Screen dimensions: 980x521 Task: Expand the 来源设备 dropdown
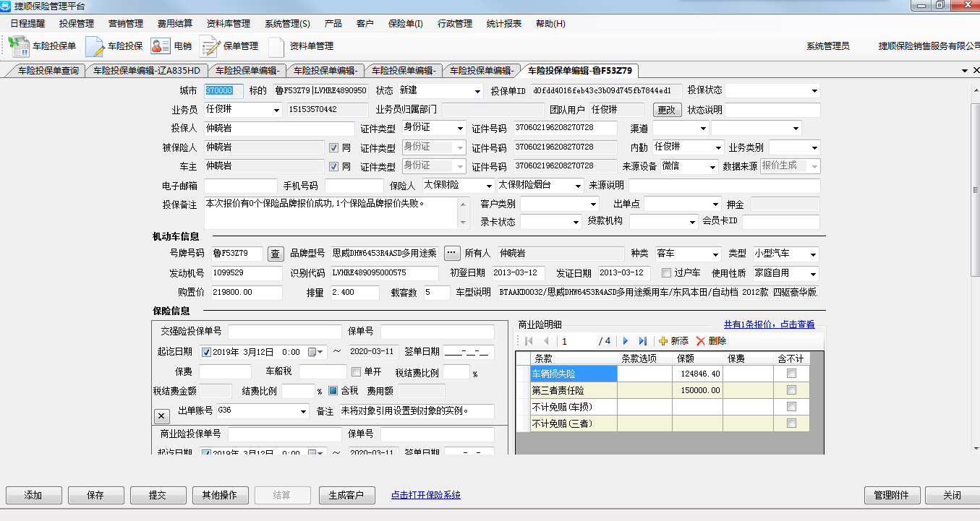coord(713,167)
